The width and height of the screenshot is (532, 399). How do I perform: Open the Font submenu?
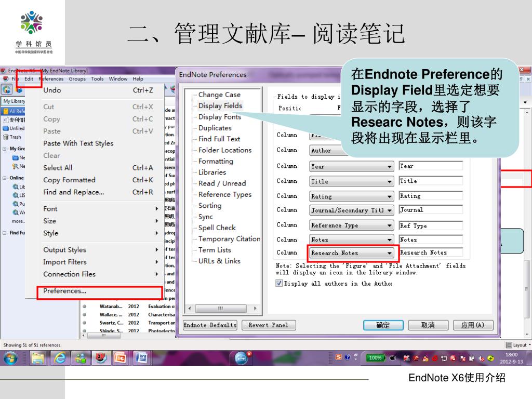(100, 209)
